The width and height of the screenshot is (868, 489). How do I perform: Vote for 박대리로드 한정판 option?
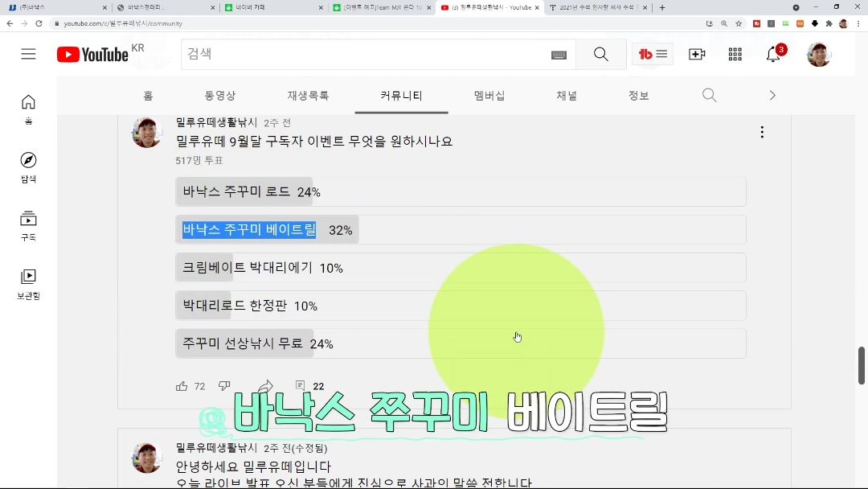[x=461, y=306]
